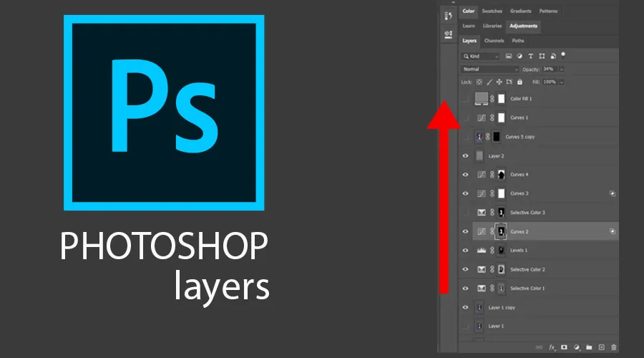The image size is (644, 358).
Task: Click the Curves adjustment icon on Curves 4
Action: point(482,175)
